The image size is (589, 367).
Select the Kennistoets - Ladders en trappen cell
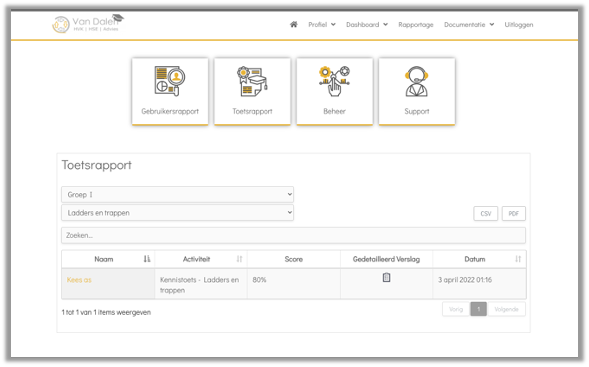pyautogui.click(x=201, y=284)
